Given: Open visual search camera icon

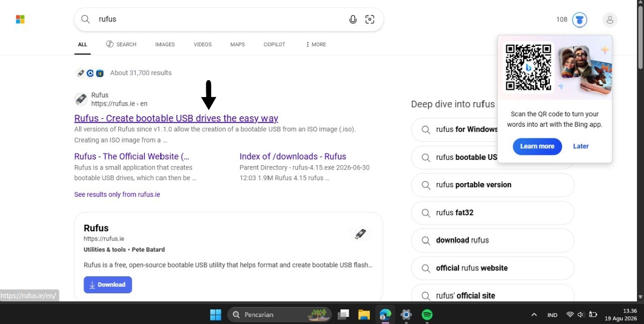Looking at the screenshot, I should tap(370, 20).
